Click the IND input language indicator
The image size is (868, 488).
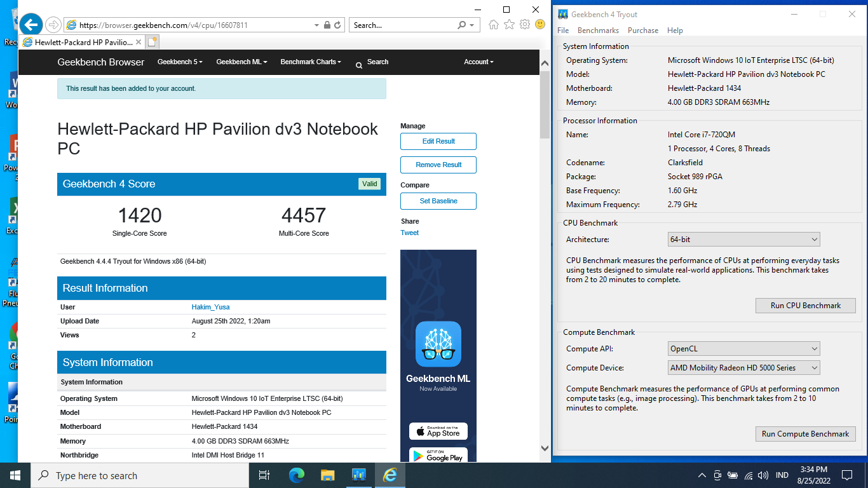(x=782, y=475)
